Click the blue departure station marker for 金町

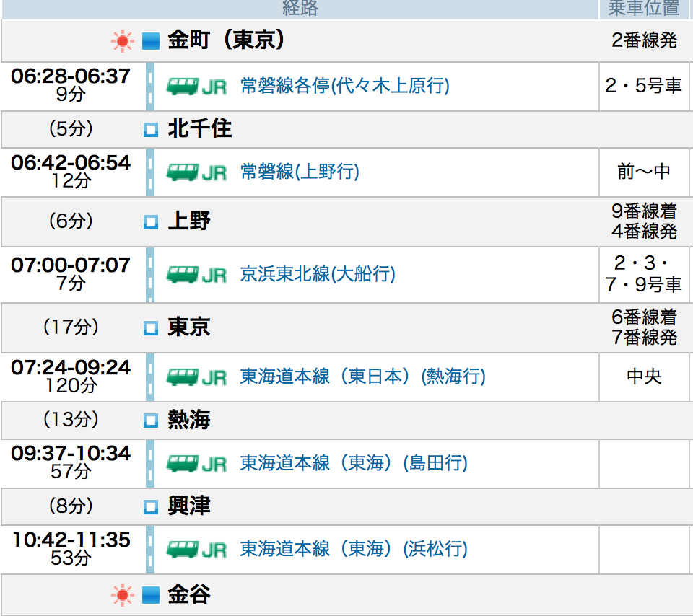150,41
